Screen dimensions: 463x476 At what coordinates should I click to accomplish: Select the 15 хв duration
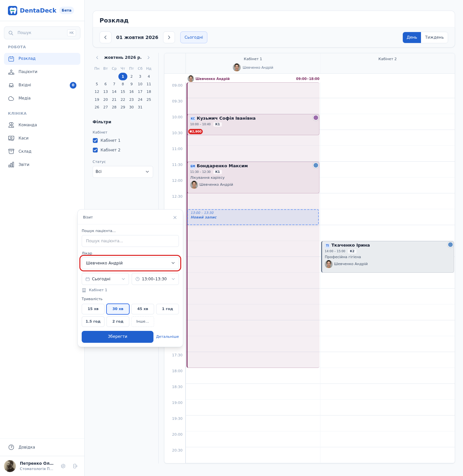pyautogui.click(x=93, y=309)
